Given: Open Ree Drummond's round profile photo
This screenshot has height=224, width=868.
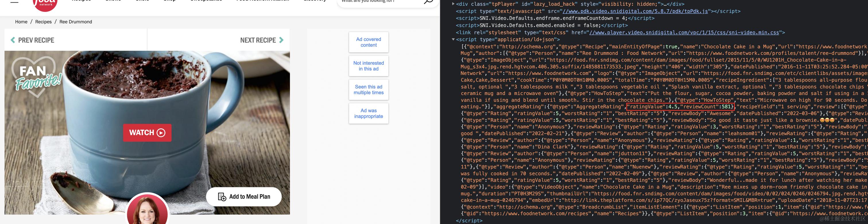Looking at the screenshot, I should 147,209.
